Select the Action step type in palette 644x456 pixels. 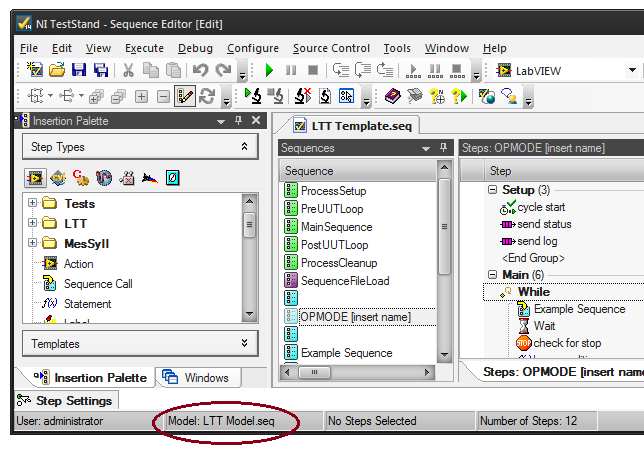(78, 264)
